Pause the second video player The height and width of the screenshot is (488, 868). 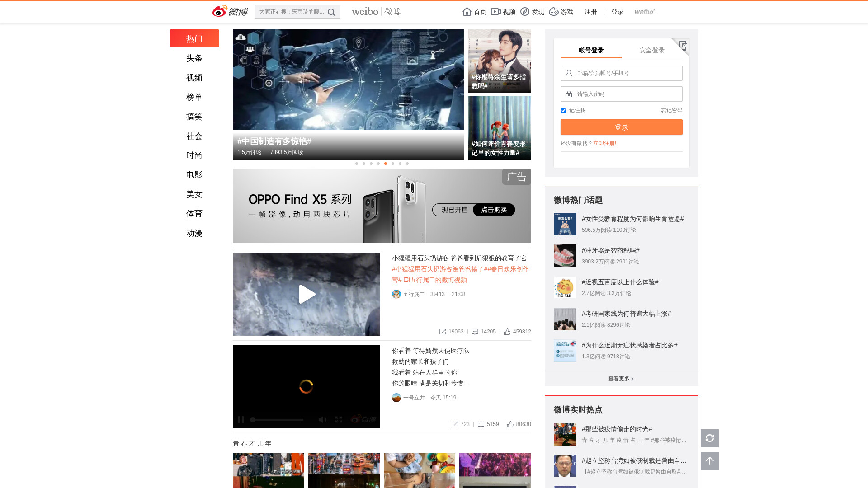241,420
